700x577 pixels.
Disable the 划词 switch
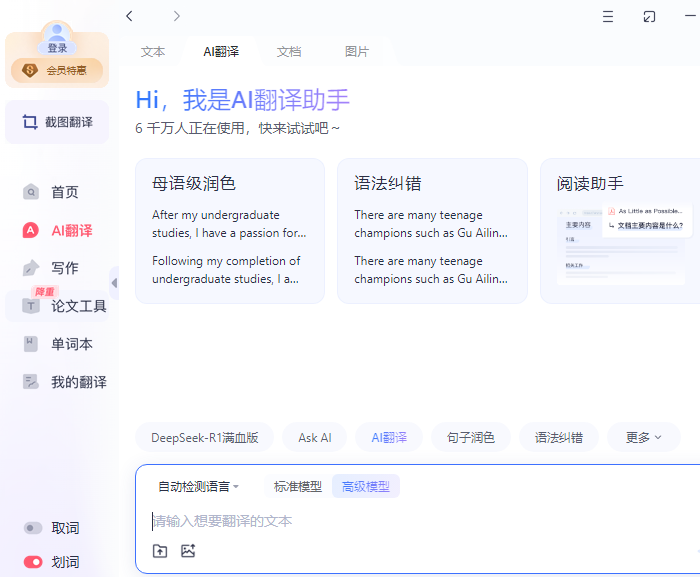coord(33,562)
